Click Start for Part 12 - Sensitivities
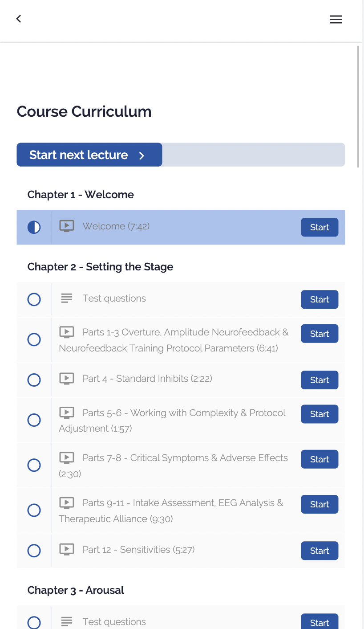This screenshot has width=364, height=629. [x=320, y=551]
